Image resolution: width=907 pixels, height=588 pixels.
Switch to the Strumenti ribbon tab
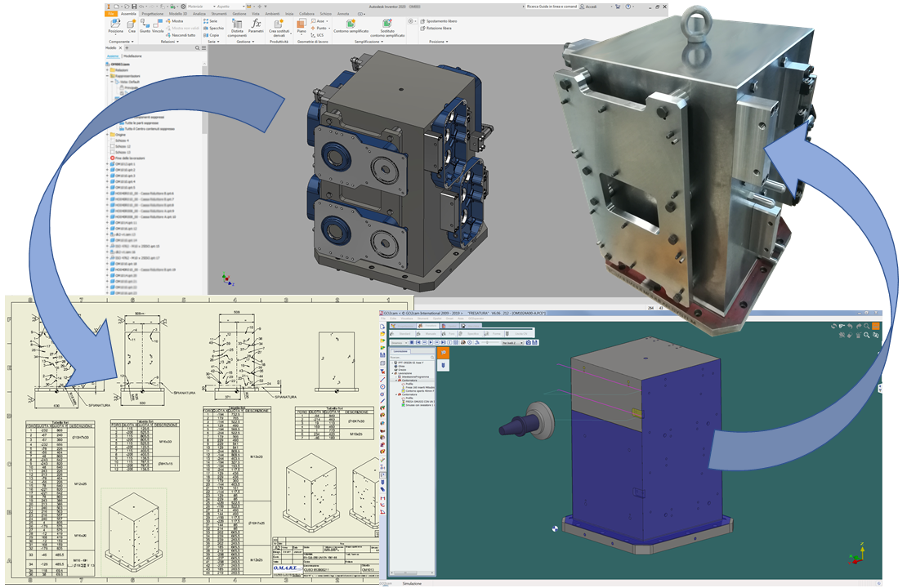coord(218,14)
